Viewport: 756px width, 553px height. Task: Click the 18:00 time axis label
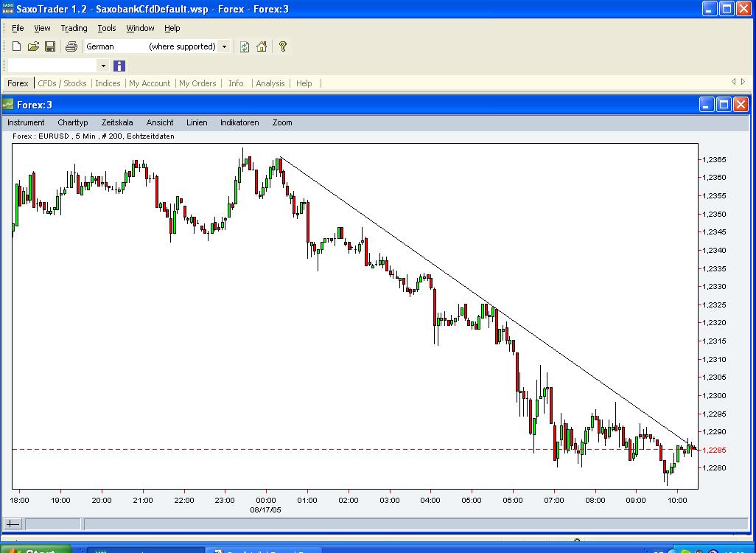19,501
